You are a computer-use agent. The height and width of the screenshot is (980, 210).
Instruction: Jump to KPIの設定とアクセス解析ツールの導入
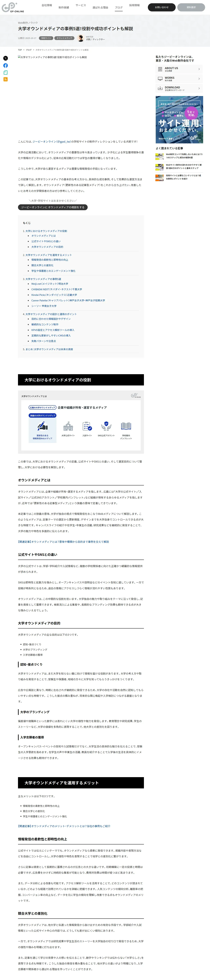53,330
